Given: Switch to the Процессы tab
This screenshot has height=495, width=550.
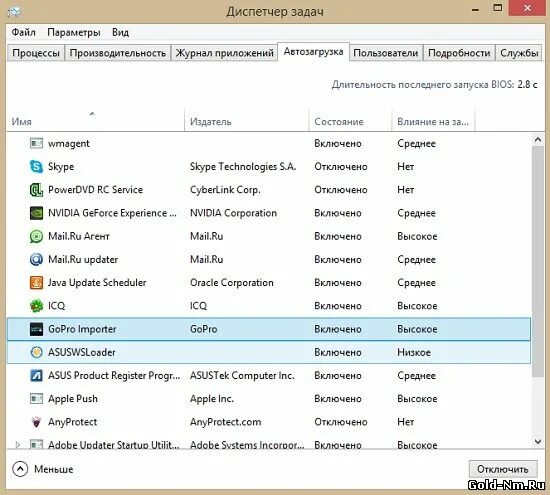Looking at the screenshot, I should [36, 53].
